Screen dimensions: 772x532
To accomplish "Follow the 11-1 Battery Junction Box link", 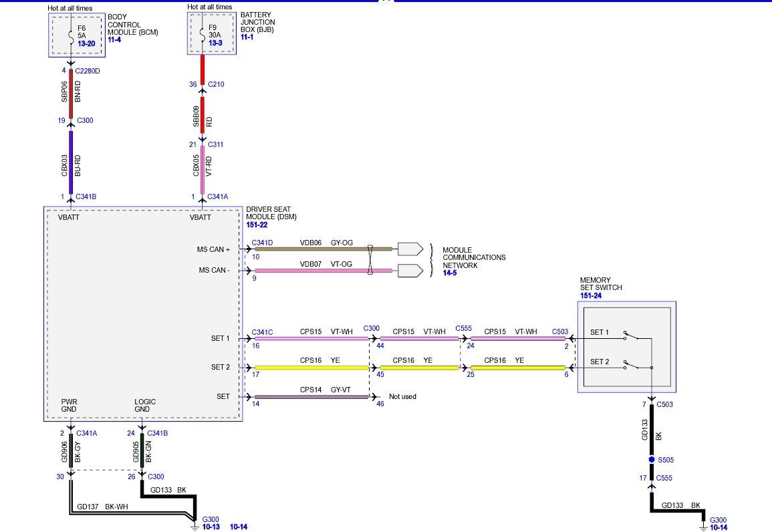I will pyautogui.click(x=247, y=37).
